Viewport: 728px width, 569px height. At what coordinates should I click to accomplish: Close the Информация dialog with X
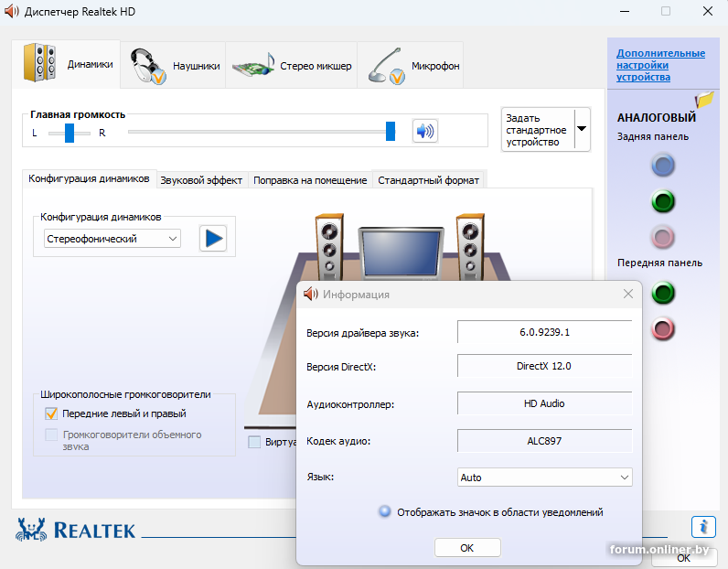click(x=627, y=294)
